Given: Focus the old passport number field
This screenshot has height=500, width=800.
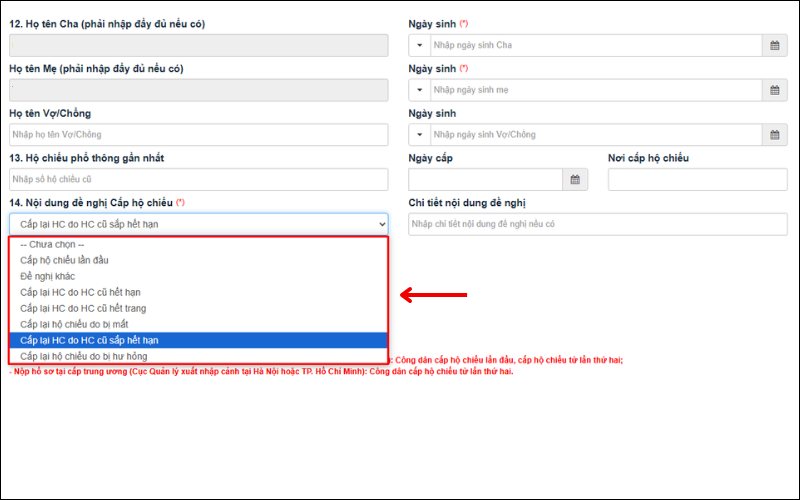Looking at the screenshot, I should [x=198, y=180].
